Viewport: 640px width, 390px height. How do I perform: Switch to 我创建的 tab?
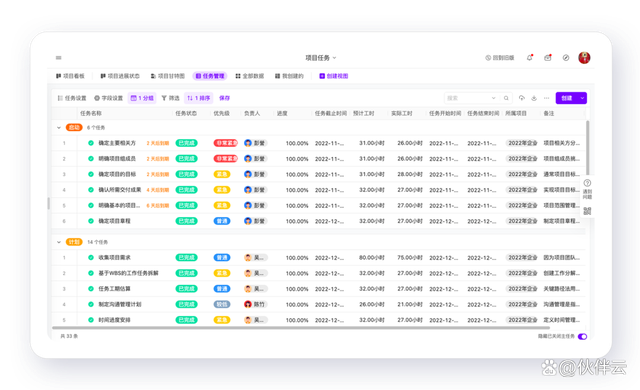[289, 76]
